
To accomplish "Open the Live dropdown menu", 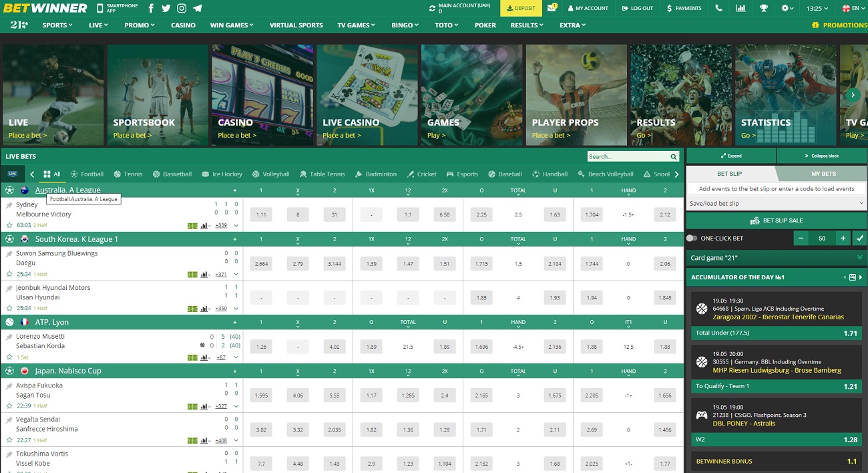I will [98, 25].
